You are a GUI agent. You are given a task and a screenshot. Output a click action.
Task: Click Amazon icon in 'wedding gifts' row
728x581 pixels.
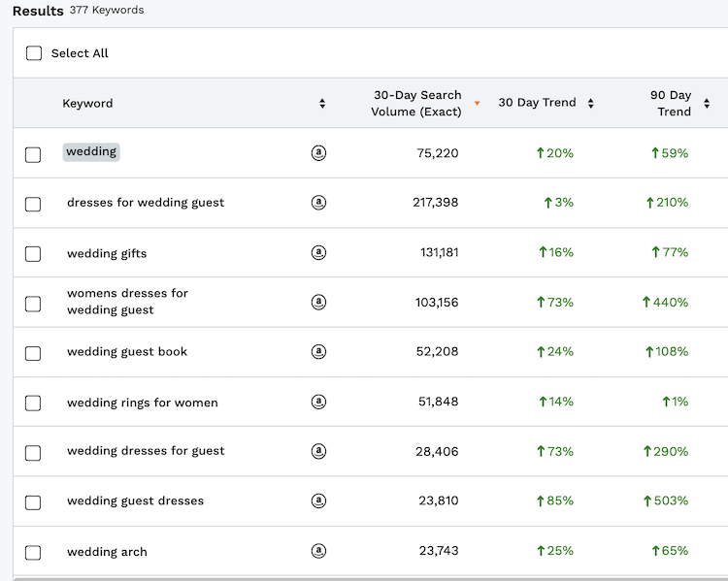click(x=318, y=253)
